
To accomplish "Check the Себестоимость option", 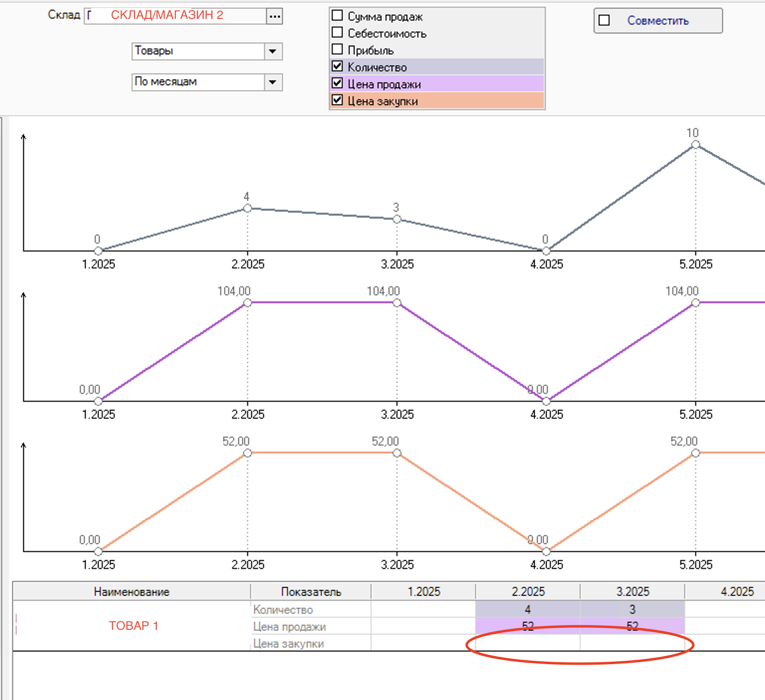I will click(337, 33).
